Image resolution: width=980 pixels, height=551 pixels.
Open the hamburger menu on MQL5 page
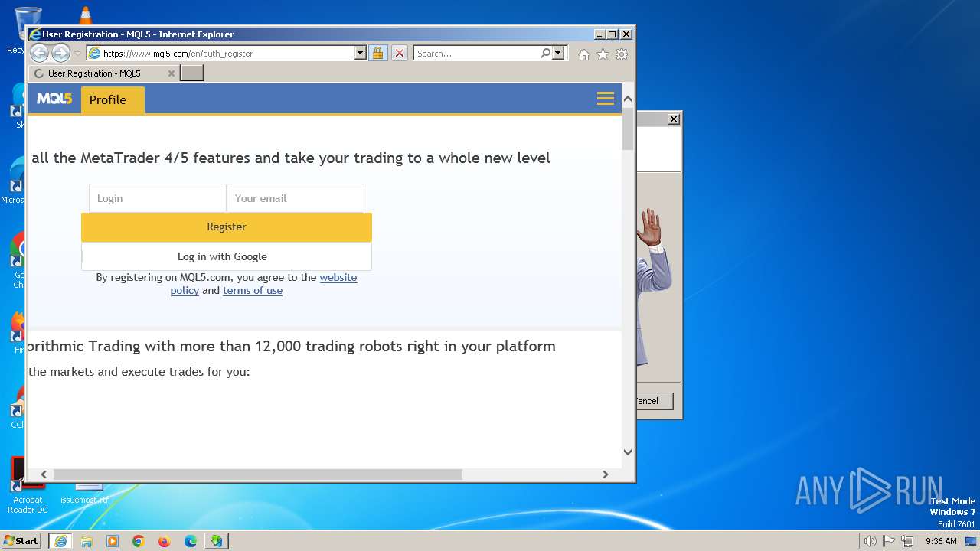click(606, 99)
